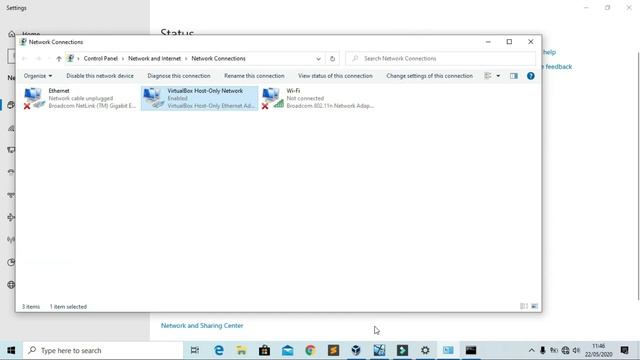The image size is (640, 360).
Task: Click Network Connections breadcrumb
Action: tap(218, 59)
